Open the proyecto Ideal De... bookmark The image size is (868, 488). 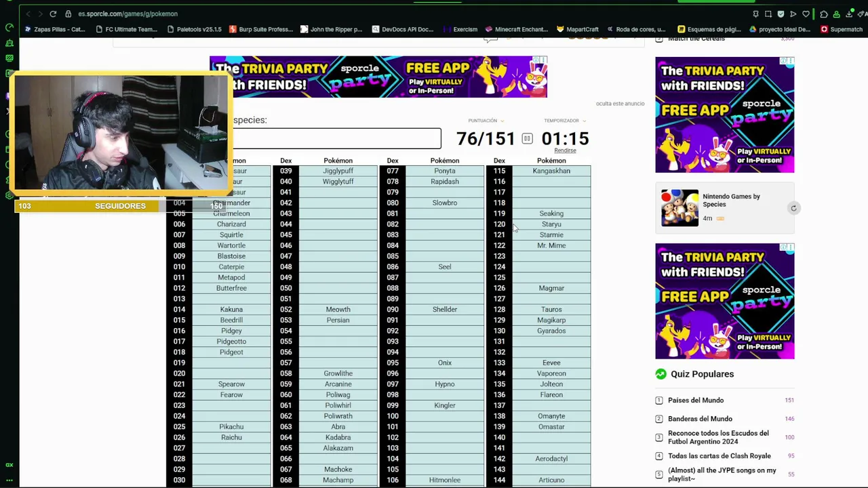780,29
